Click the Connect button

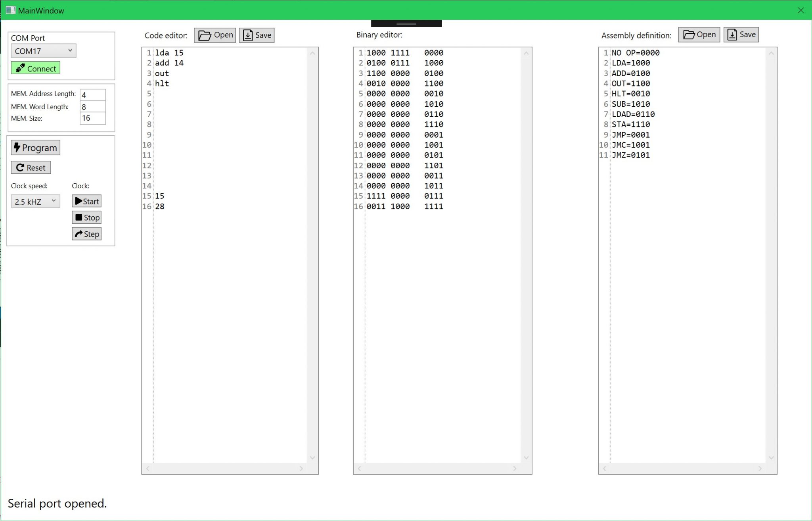pyautogui.click(x=35, y=68)
